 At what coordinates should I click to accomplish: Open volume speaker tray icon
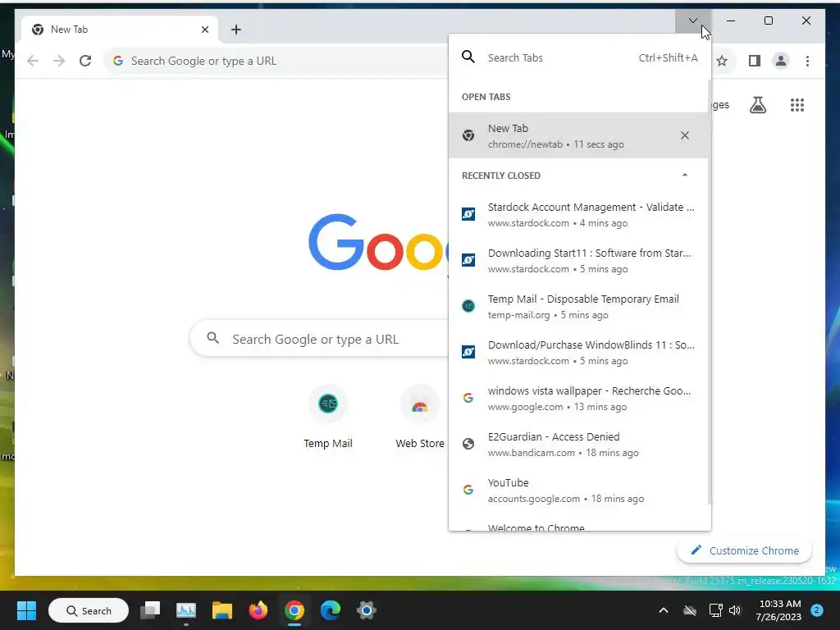(x=735, y=610)
